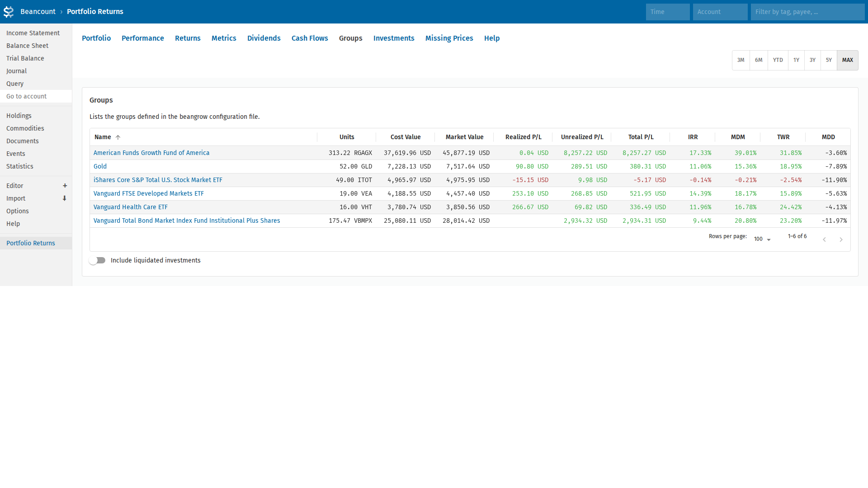Toggle Include liquidated investments switch
Image resolution: width=868 pixels, height=488 pixels.
(97, 261)
